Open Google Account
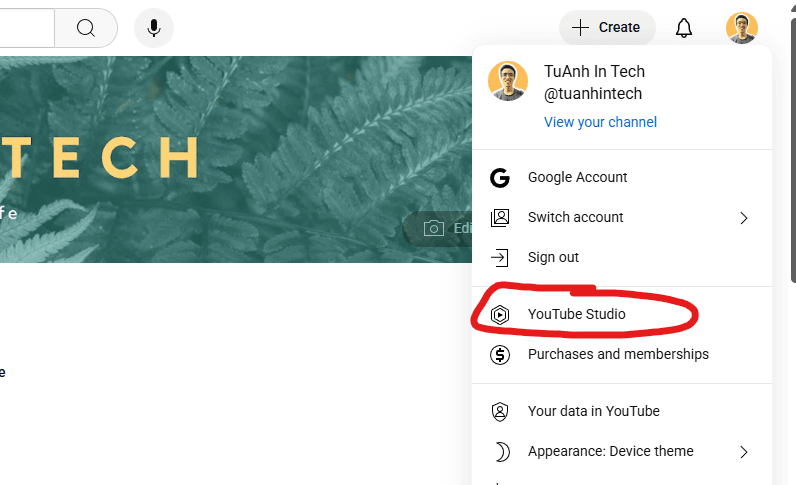The image size is (796, 485). click(x=622, y=177)
